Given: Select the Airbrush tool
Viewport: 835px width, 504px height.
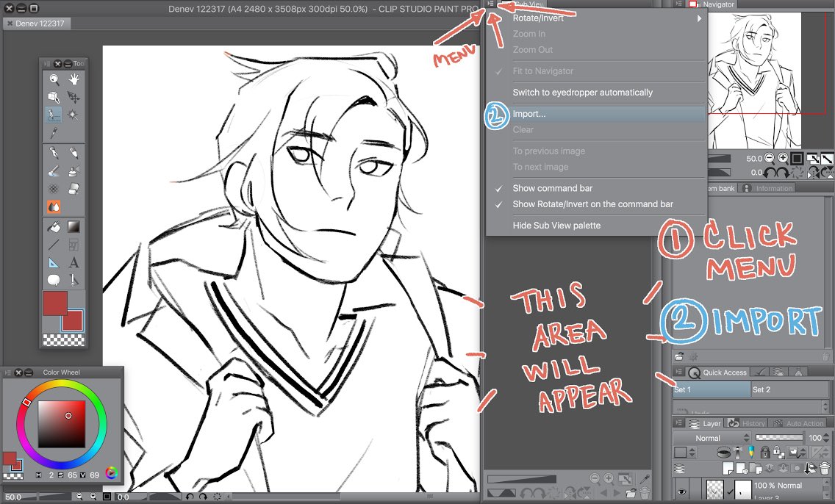Looking at the screenshot, I should (74, 171).
